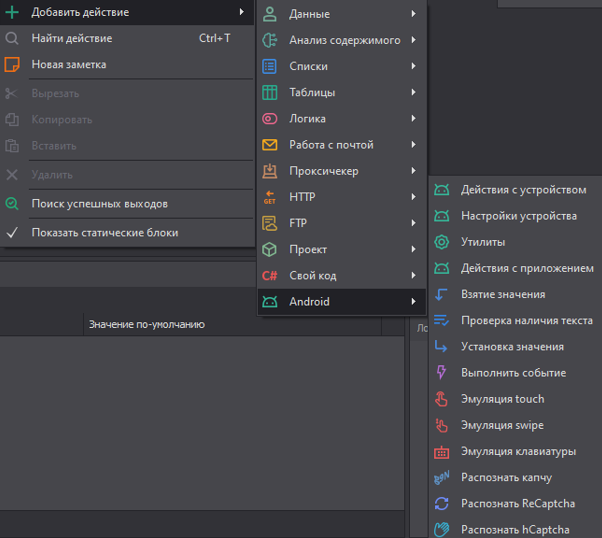
Task: Click the yellow envelope icon for Работа с почтой
Action: pyautogui.click(x=270, y=145)
